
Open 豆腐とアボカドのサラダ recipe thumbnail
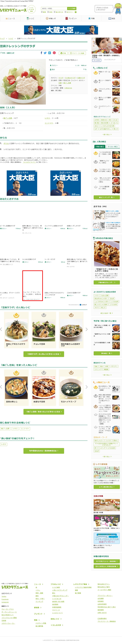16,330
